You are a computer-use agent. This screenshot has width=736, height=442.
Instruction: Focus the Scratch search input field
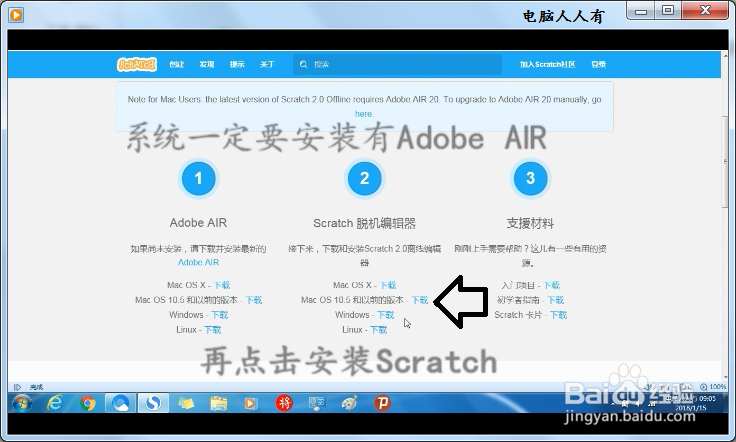(x=398, y=64)
